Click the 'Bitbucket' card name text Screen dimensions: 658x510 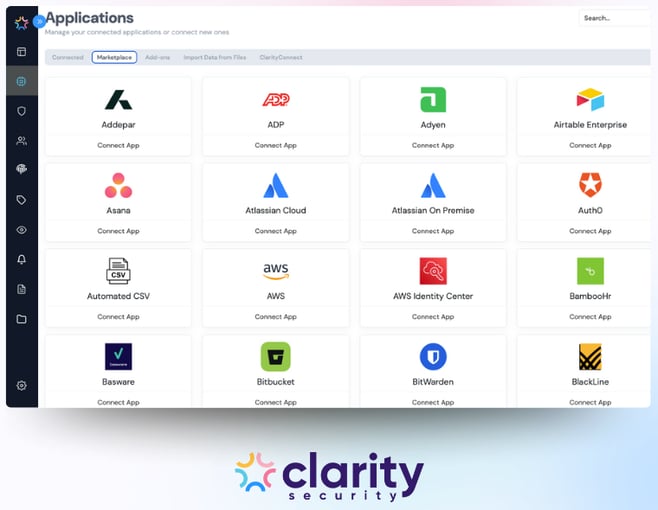point(276,382)
